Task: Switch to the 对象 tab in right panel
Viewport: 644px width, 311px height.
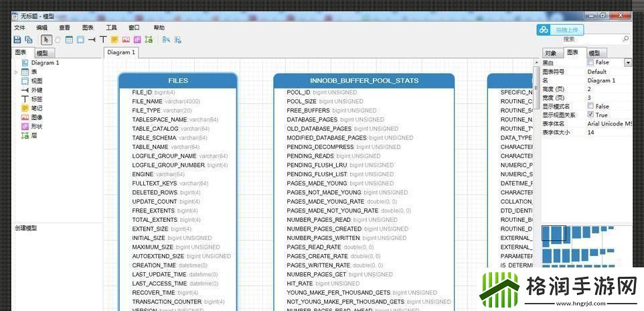Action: (551, 53)
